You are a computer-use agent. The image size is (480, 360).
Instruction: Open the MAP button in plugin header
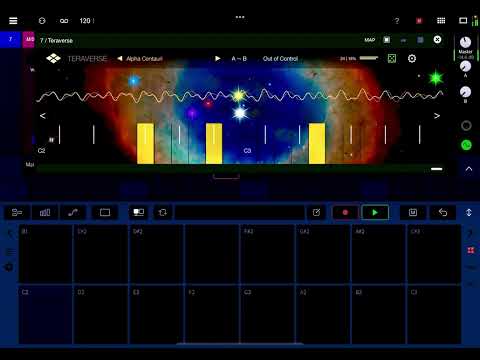(x=370, y=40)
